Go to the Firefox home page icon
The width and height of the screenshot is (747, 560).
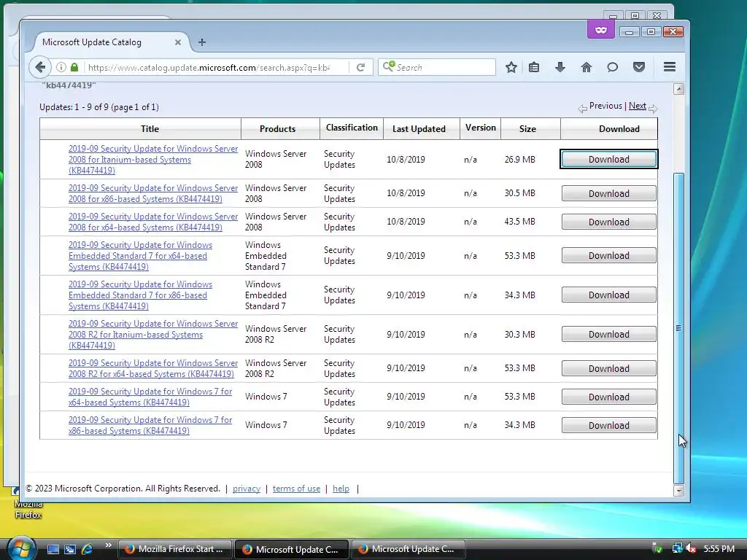click(587, 67)
